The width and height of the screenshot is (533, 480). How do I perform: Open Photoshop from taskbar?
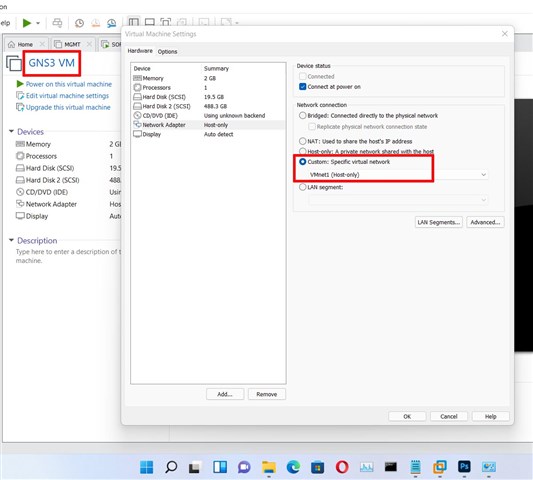tap(464, 466)
